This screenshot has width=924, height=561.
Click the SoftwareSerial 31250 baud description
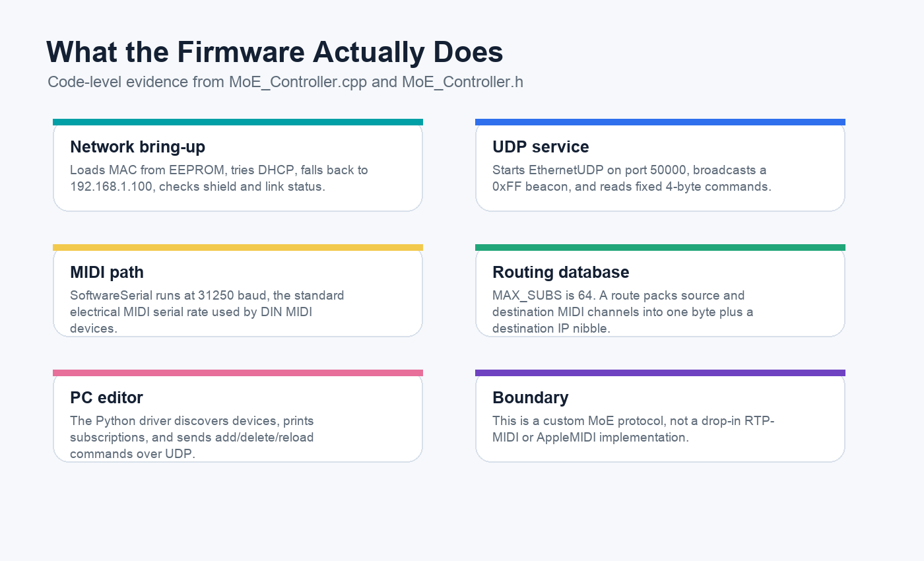pyautogui.click(x=207, y=312)
